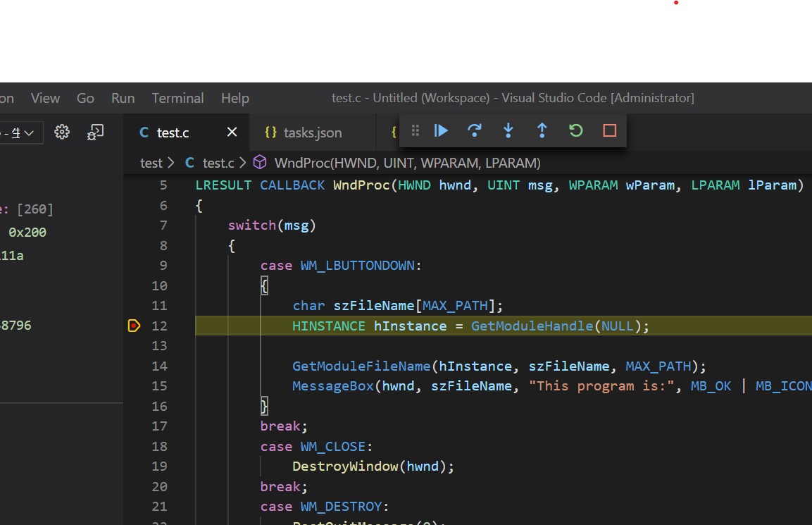This screenshot has height=525, width=812.
Task: Select line number 14 in gutter
Action: pyautogui.click(x=159, y=366)
